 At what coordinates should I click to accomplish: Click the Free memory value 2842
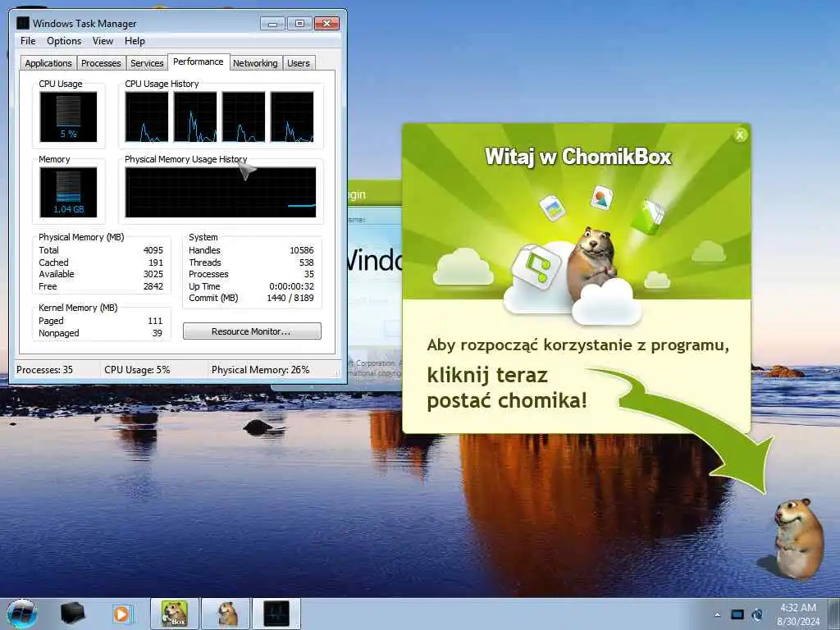pyautogui.click(x=153, y=286)
